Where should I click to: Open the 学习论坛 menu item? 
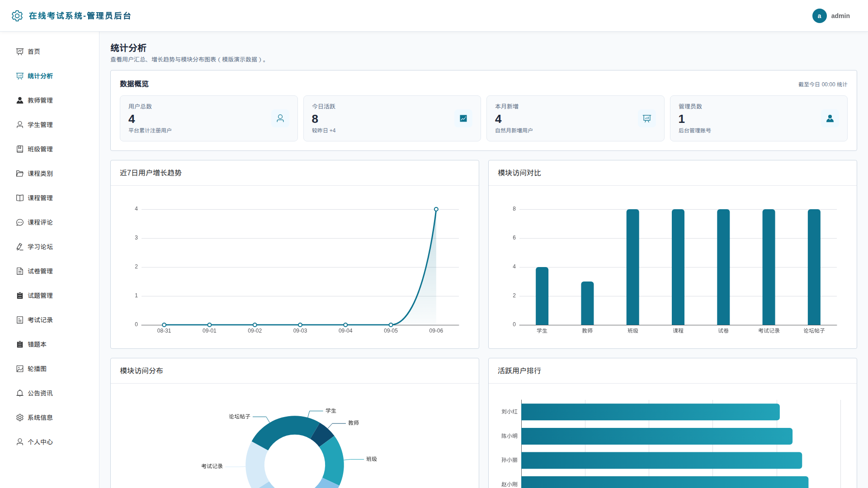[50, 247]
